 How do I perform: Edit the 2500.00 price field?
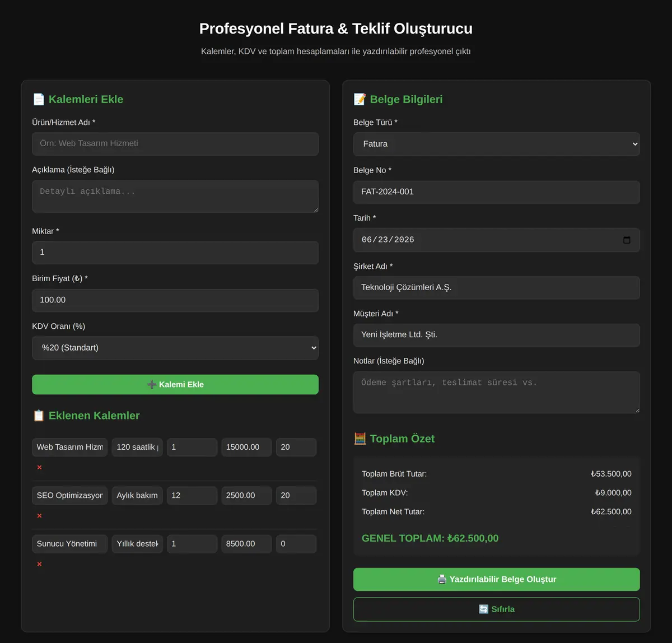click(246, 495)
